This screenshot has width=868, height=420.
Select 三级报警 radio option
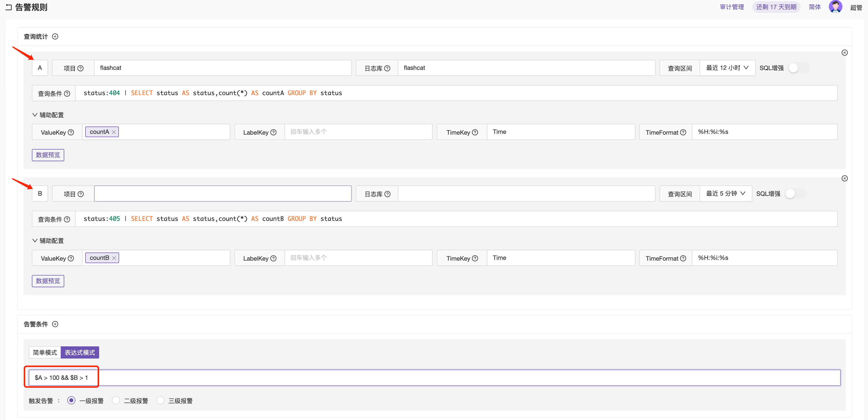tap(160, 401)
